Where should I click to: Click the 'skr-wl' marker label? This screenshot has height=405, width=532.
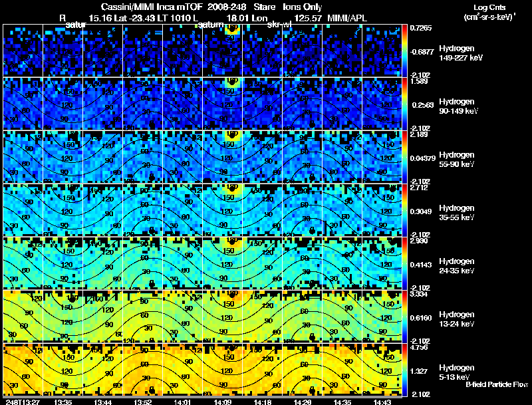pyautogui.click(x=279, y=25)
